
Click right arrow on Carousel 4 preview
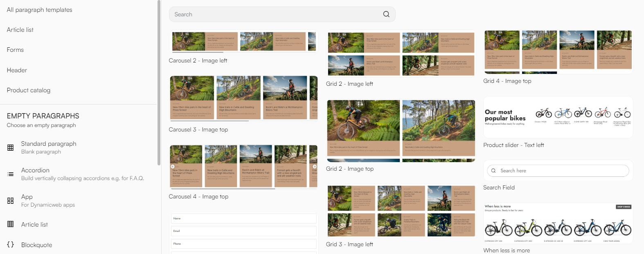314,167
